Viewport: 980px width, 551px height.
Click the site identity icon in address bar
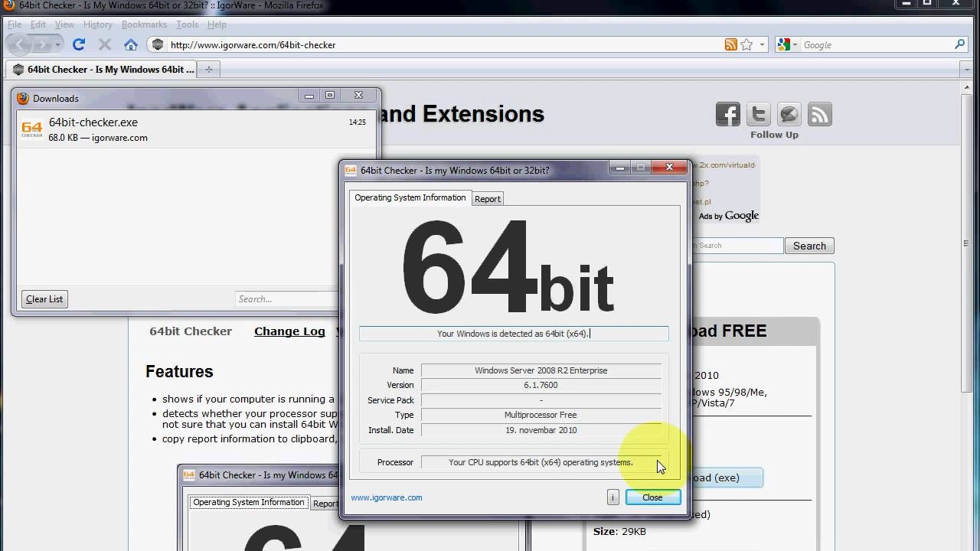(x=158, y=44)
